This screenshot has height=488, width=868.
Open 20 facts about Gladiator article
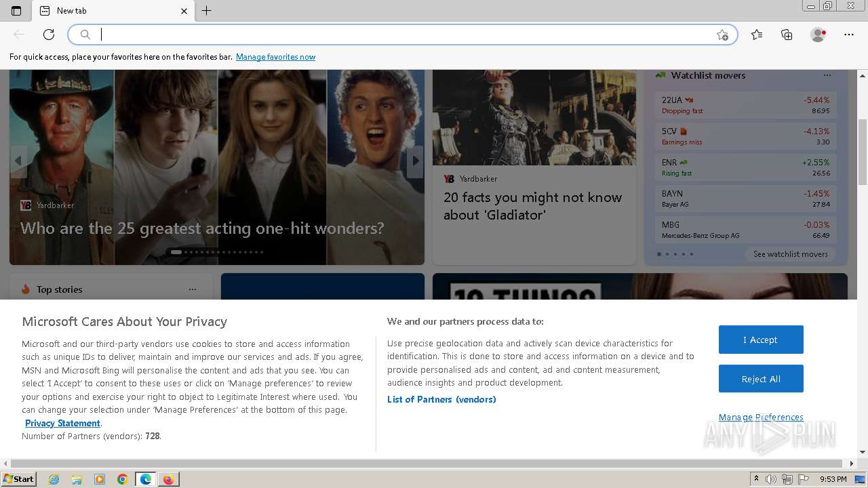pyautogui.click(x=532, y=206)
